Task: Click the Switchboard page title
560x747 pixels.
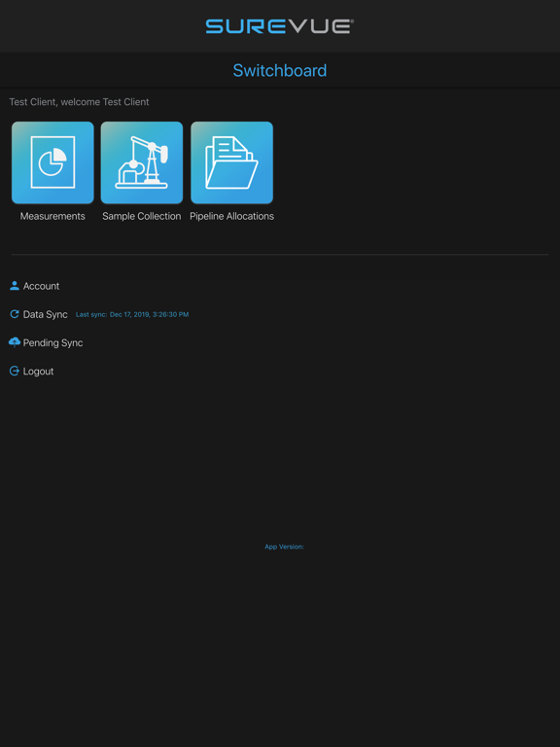Action: 280,70
